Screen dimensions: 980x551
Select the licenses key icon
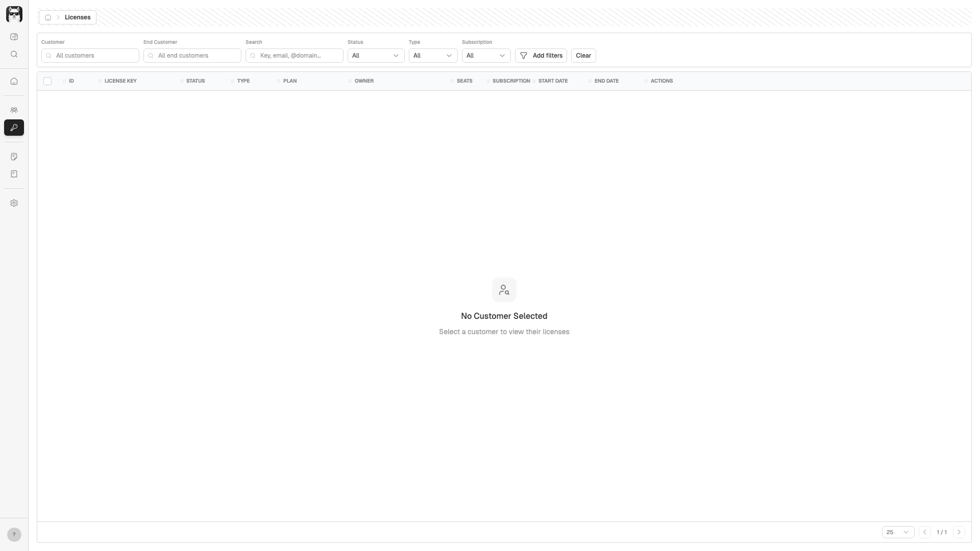point(14,128)
